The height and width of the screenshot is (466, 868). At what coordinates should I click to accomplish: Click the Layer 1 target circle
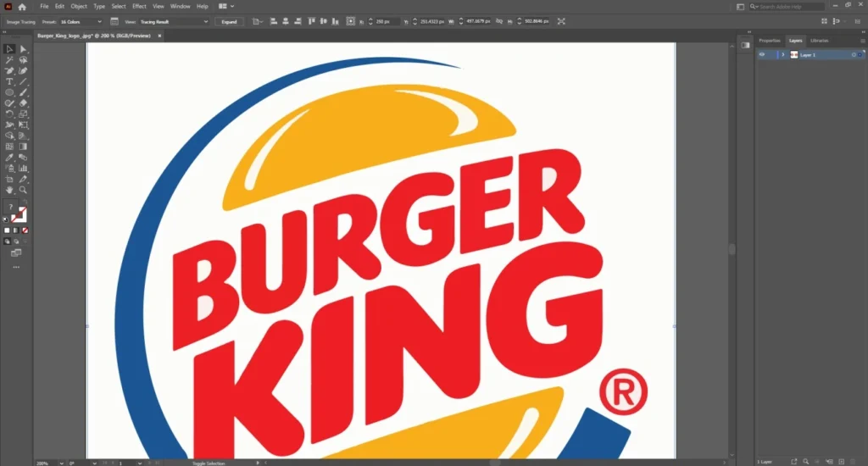(854, 55)
